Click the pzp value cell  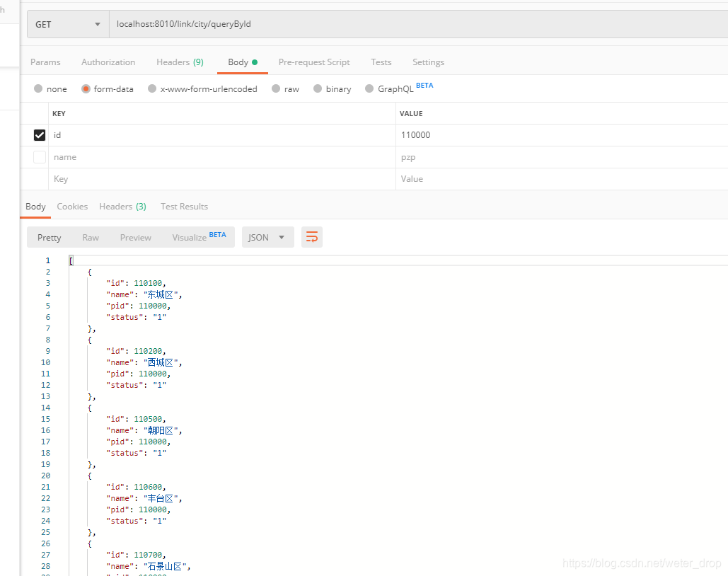click(x=562, y=157)
